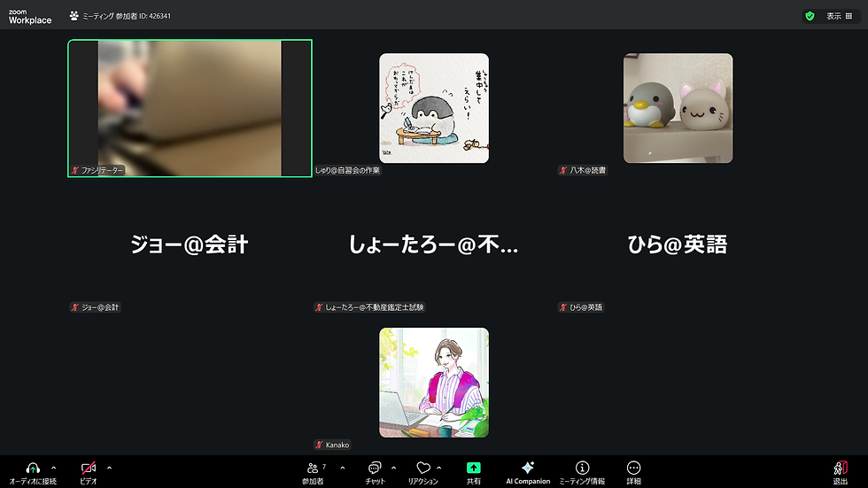Select the しょーたろー@不… participant tile
868x488 pixels.
[x=434, y=245]
